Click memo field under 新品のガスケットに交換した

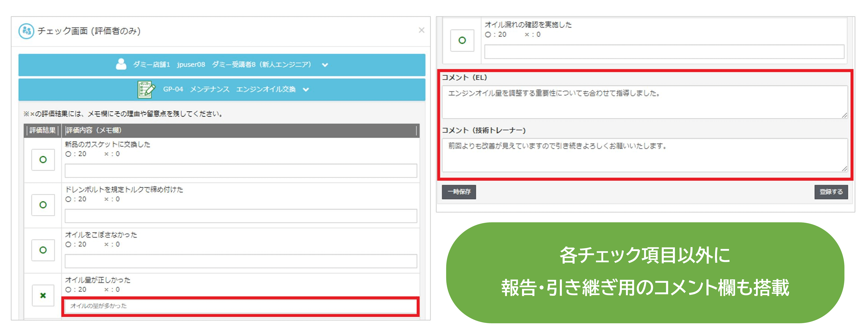(241, 171)
